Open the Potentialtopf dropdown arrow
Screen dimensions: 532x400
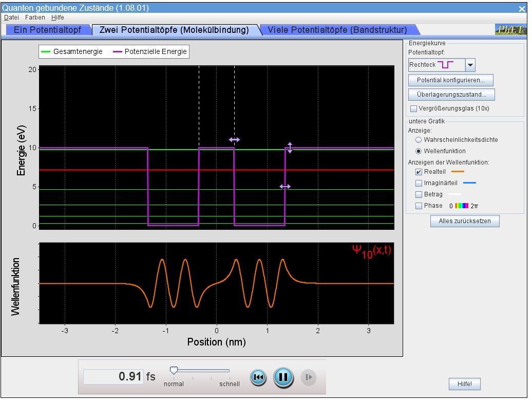470,65
